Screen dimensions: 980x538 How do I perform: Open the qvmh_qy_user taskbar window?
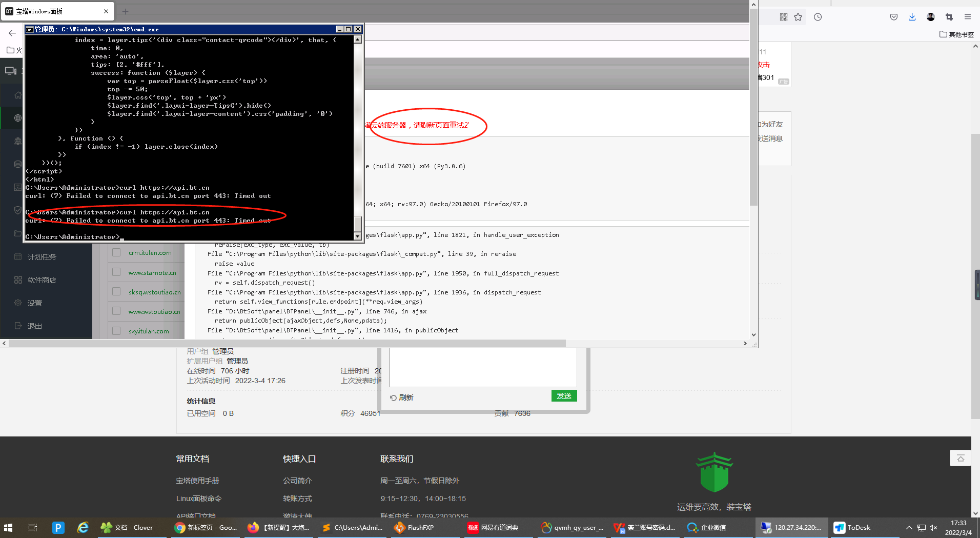pyautogui.click(x=573, y=527)
